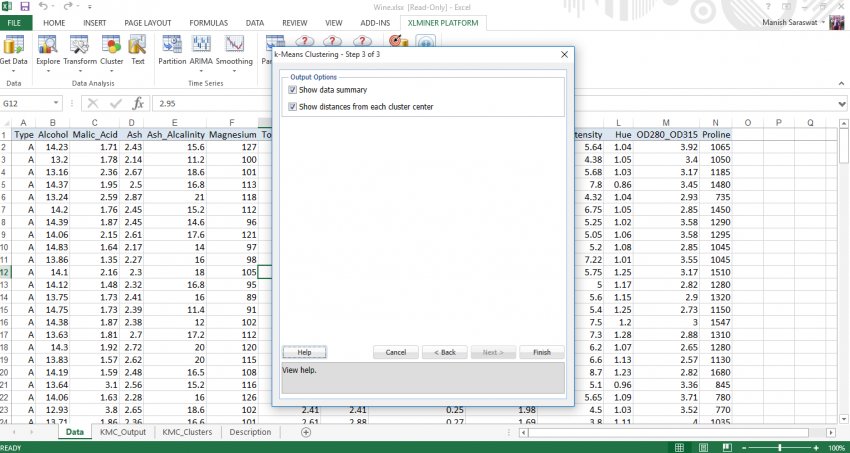The width and height of the screenshot is (850, 453).
Task: Expand the formula bar with chevron
Action: (x=840, y=103)
